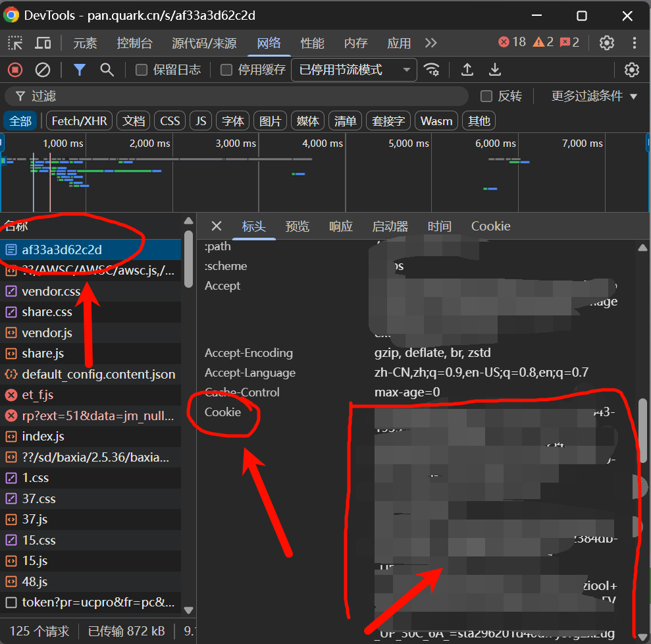Select the share.js request
Image resolution: width=651 pixels, height=644 pixels.
point(91,354)
